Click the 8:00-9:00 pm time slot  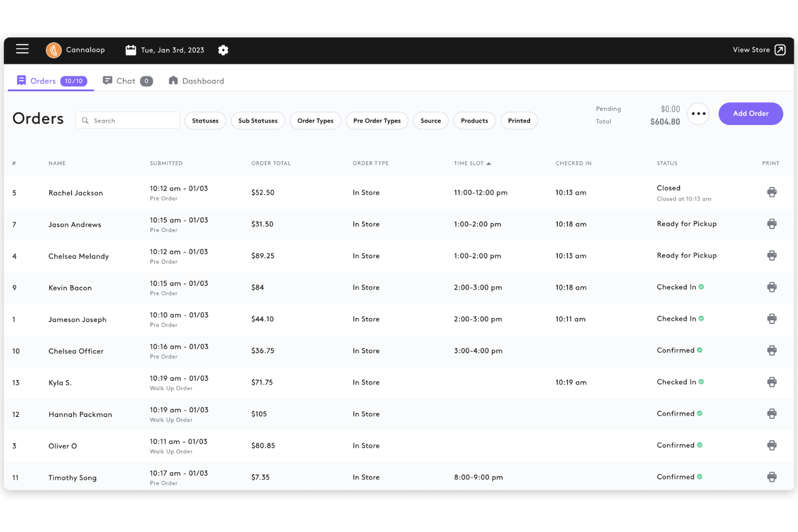[478, 477]
